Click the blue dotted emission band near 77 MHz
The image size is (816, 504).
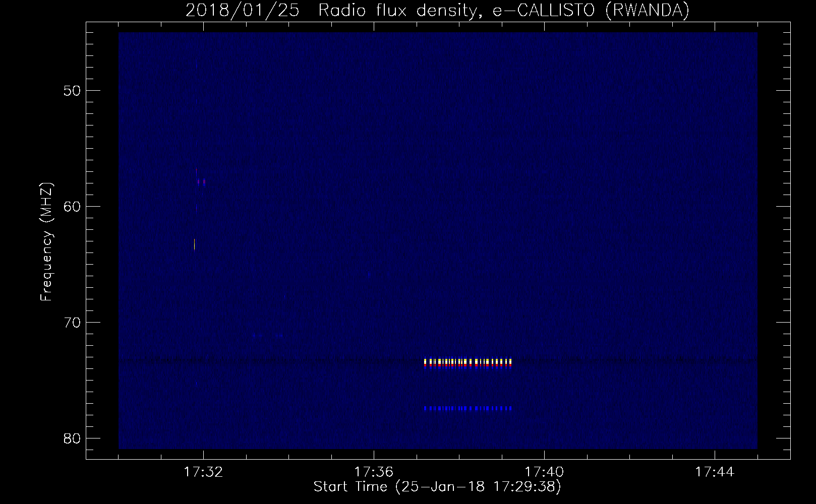coord(468,408)
